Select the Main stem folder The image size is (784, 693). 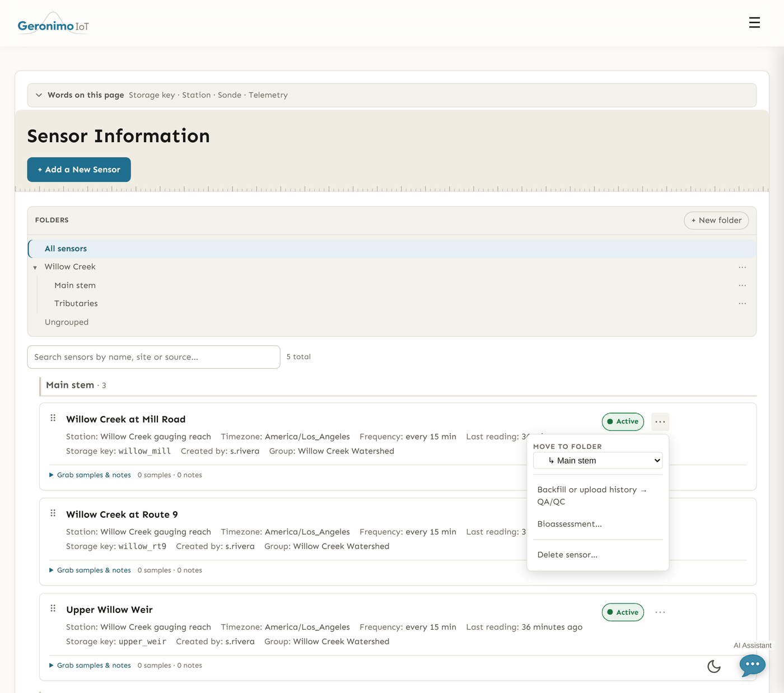[x=75, y=285]
